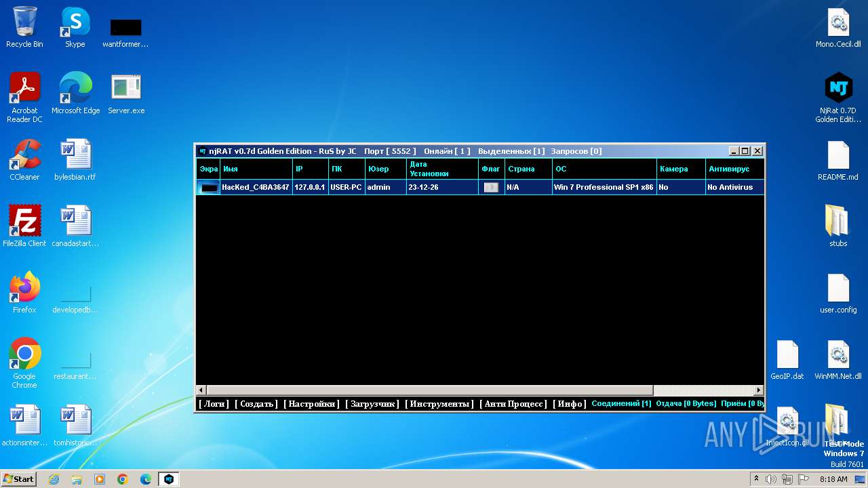Open the Загрузчик menu item
The image size is (868, 488).
372,403
